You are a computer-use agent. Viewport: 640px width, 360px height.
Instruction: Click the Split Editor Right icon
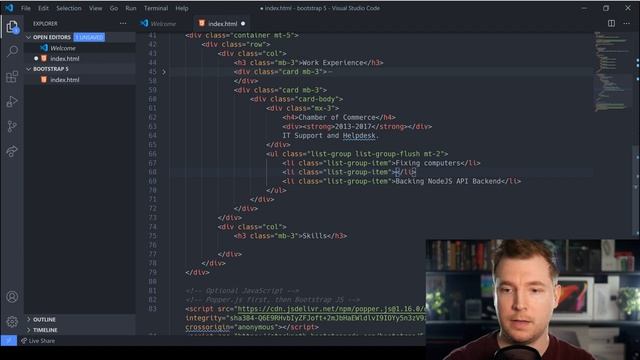coord(611,23)
